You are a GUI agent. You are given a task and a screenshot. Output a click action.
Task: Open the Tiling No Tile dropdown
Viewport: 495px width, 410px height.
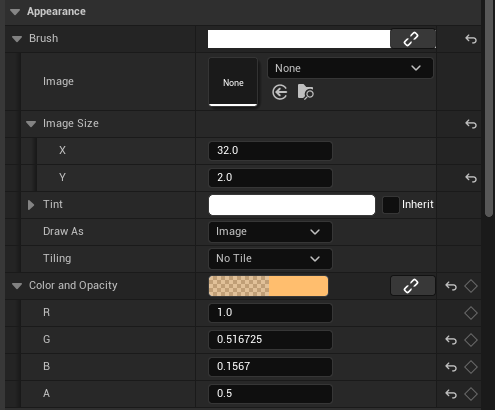click(x=270, y=259)
